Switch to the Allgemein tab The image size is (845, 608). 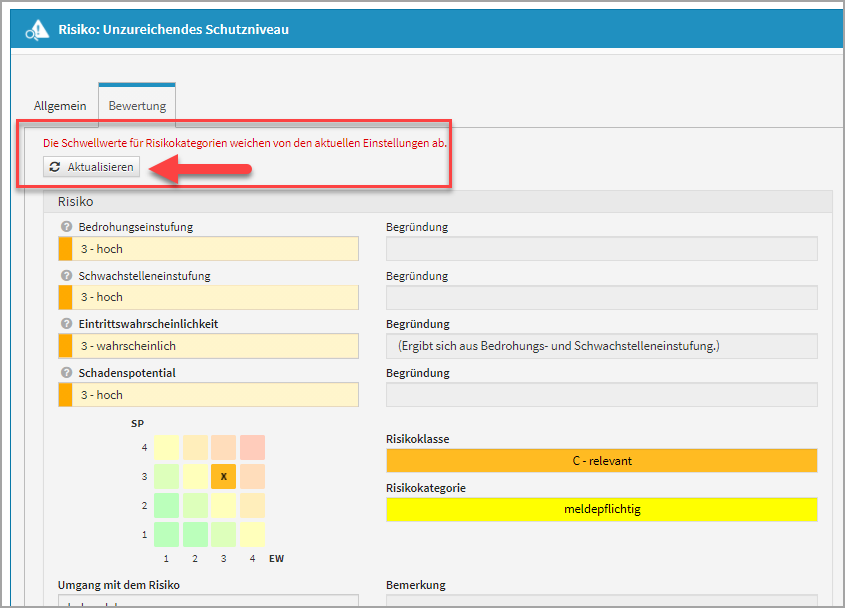(60, 106)
